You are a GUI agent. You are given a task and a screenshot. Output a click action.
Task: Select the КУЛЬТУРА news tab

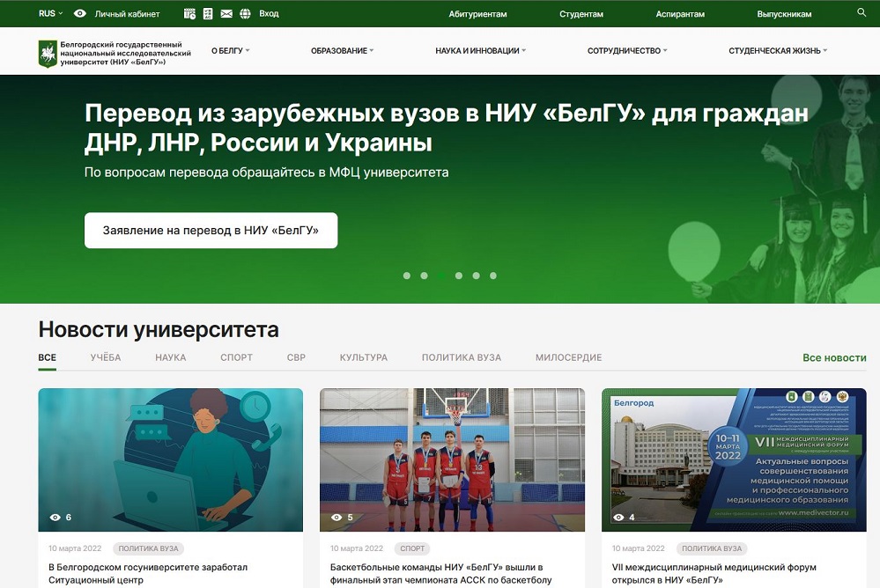coord(363,357)
